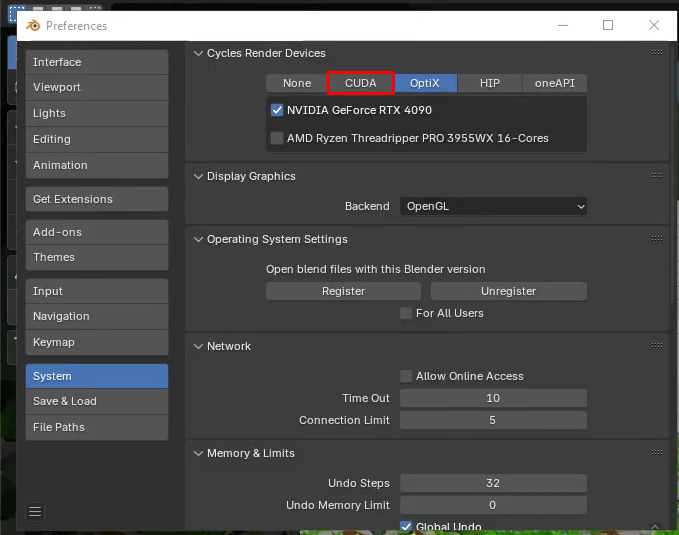Minimize the Preferences window

563,25
